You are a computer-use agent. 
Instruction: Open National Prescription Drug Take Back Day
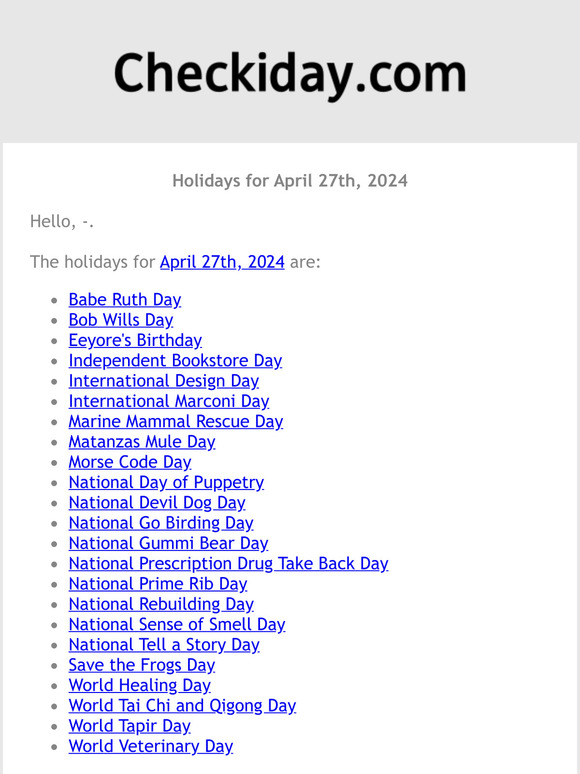pos(229,563)
